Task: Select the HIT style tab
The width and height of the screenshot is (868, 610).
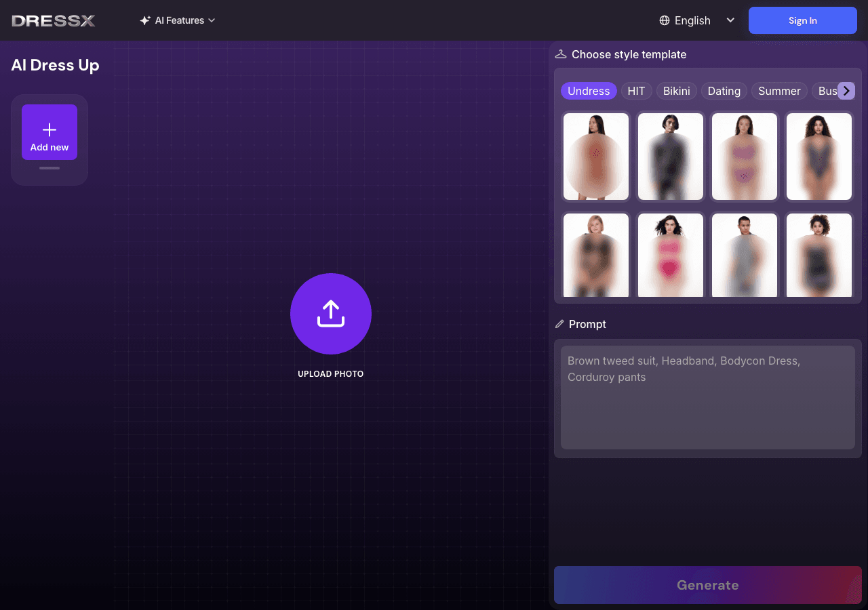Action: pyautogui.click(x=636, y=91)
